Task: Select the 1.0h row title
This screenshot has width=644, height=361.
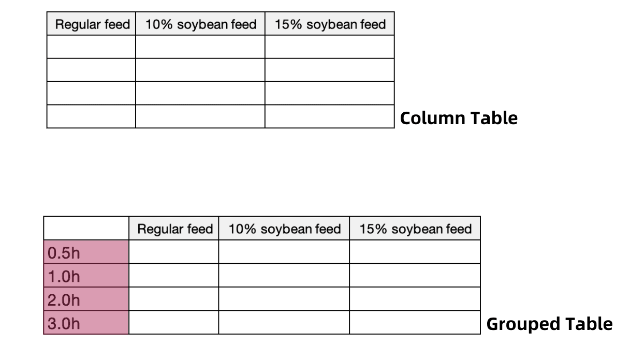Action: tap(86, 276)
